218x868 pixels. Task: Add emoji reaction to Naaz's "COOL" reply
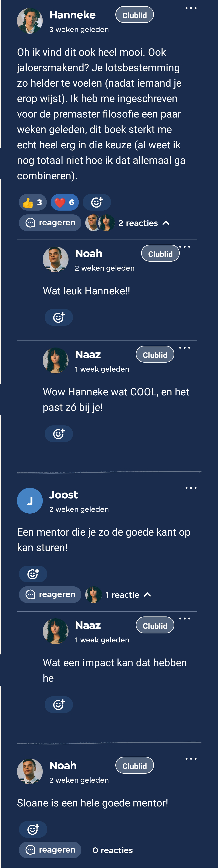[59, 434]
